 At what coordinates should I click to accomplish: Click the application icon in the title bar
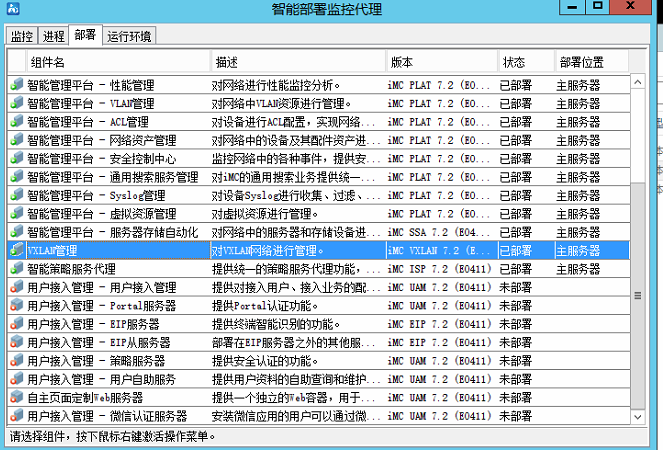(x=13, y=8)
